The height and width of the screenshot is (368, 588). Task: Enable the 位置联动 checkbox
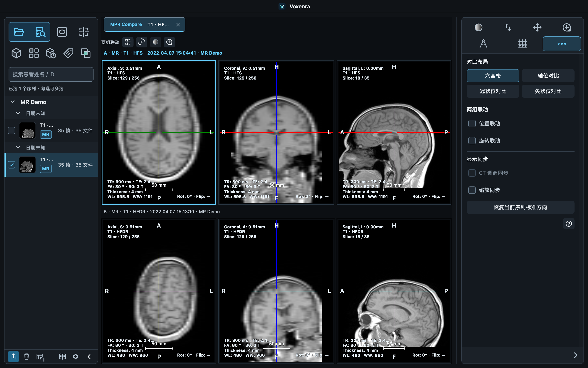point(472,123)
